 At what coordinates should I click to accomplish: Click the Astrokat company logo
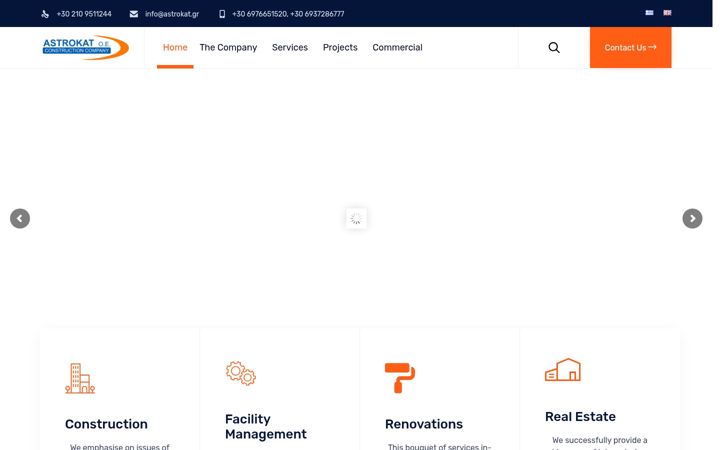[x=85, y=47]
